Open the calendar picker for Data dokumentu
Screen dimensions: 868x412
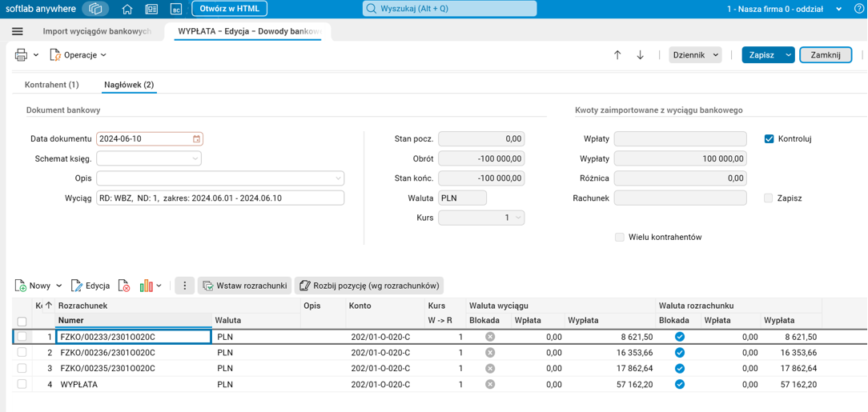[x=196, y=139]
